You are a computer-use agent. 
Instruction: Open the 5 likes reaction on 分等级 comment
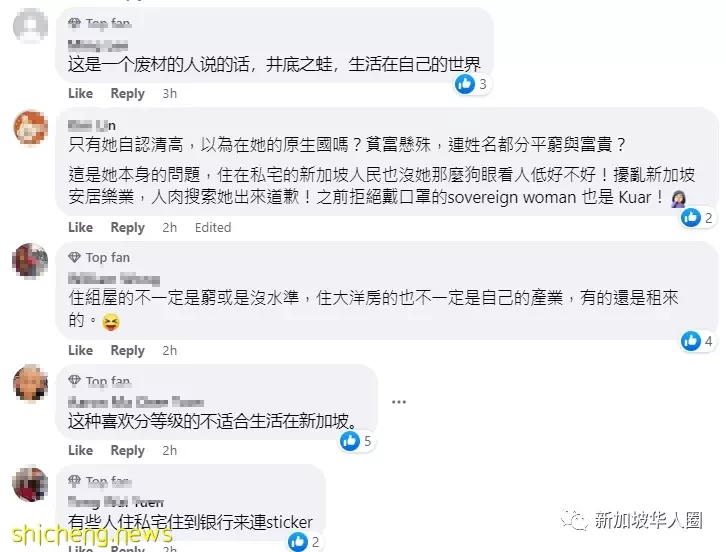coord(356,441)
